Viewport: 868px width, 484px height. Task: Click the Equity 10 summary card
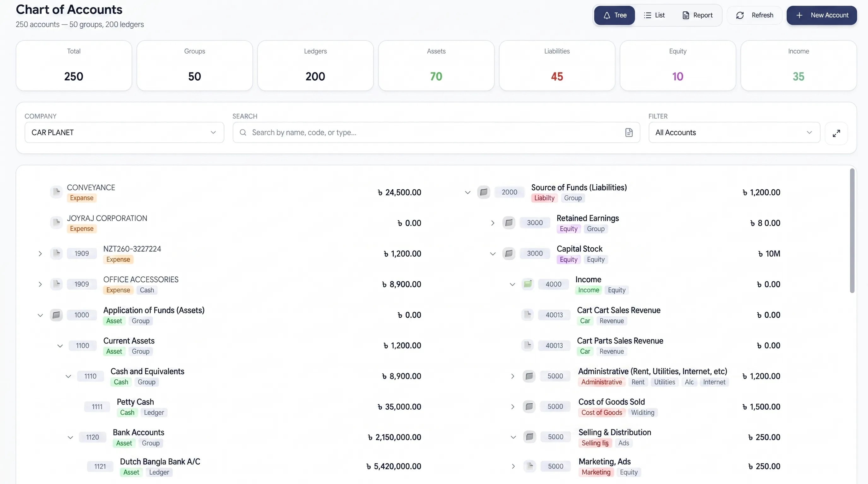[677, 66]
